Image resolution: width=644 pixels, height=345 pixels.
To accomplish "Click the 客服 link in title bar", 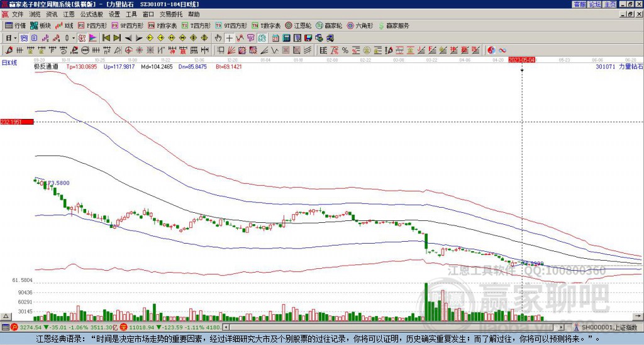I will point(579,4).
